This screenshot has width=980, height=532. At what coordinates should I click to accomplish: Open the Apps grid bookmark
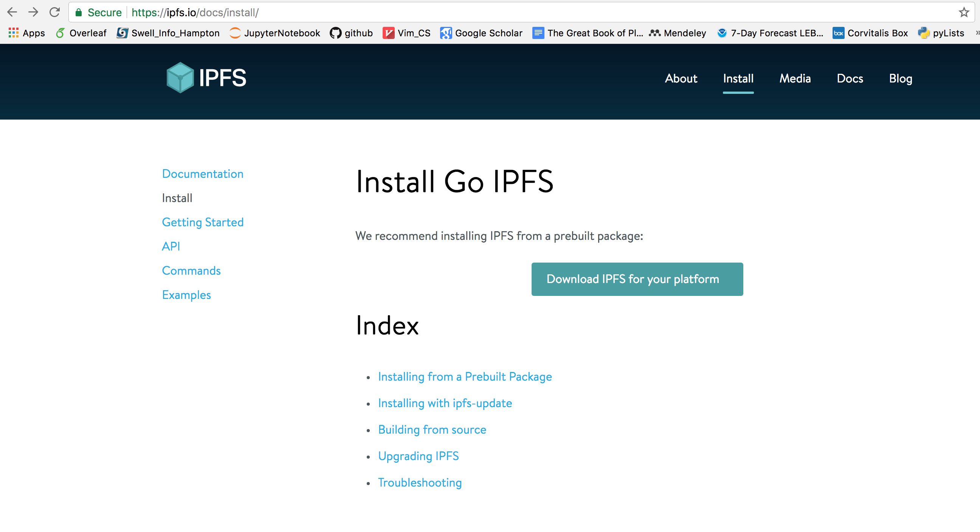pyautogui.click(x=26, y=33)
